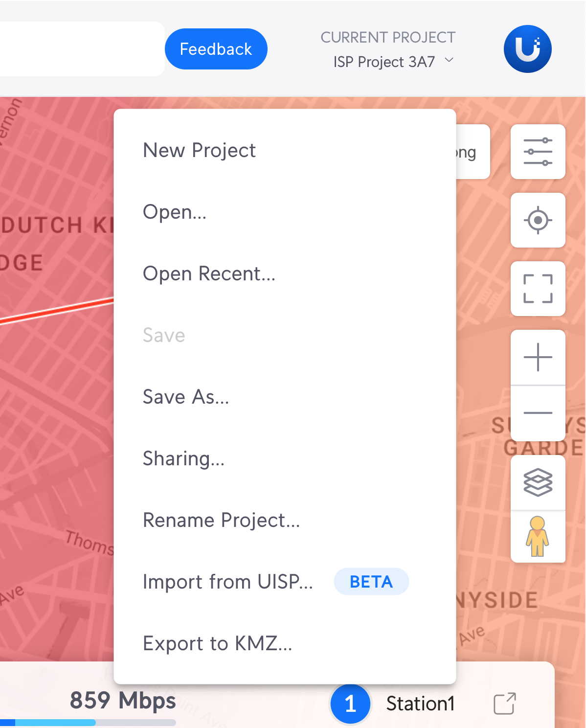Screen dimensions: 586x728
Task: Open Sharing... options
Action: click(x=183, y=458)
